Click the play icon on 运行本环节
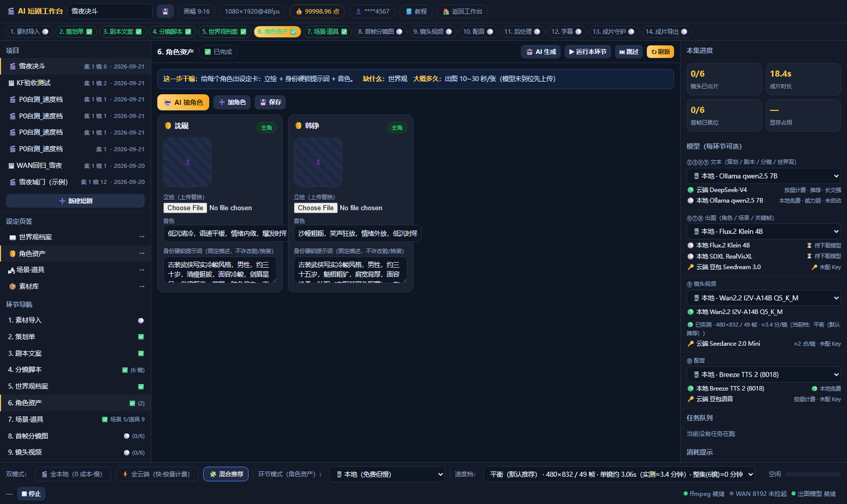The image size is (847, 504). (x=572, y=52)
